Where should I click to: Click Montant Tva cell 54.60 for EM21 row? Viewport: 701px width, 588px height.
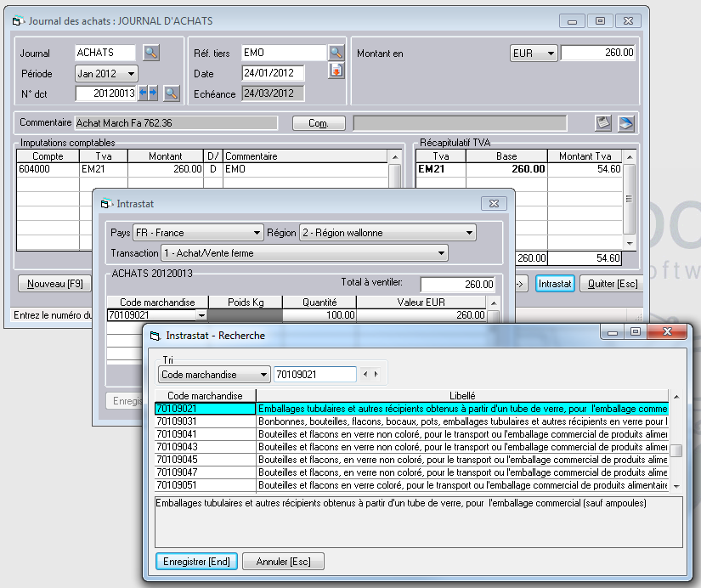point(585,169)
